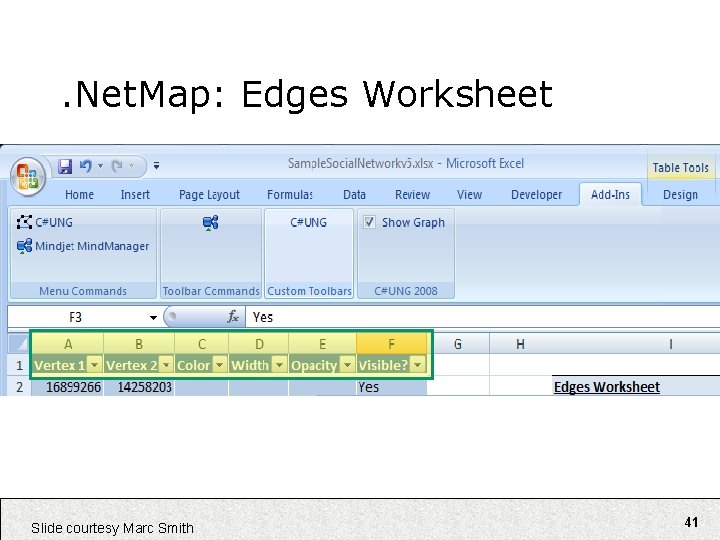Select column B header
720x540 pixels.
tap(139, 344)
